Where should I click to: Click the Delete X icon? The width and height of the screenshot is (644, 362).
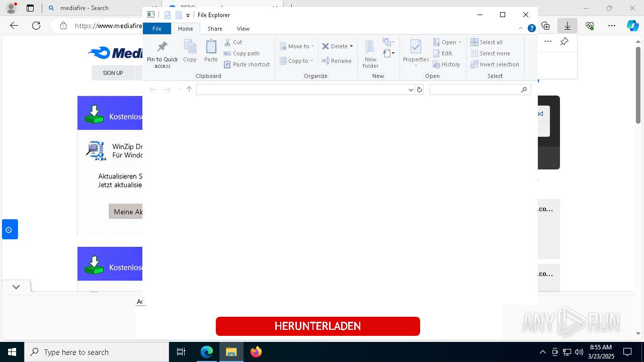pyautogui.click(x=326, y=46)
